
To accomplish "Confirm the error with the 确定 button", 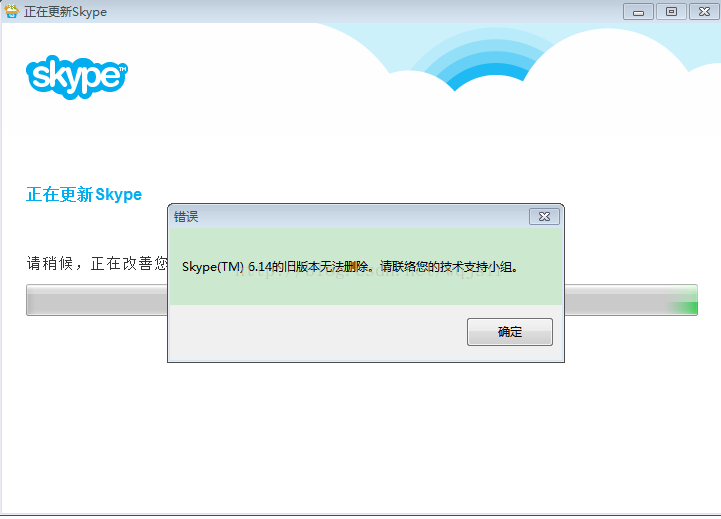I will (509, 331).
